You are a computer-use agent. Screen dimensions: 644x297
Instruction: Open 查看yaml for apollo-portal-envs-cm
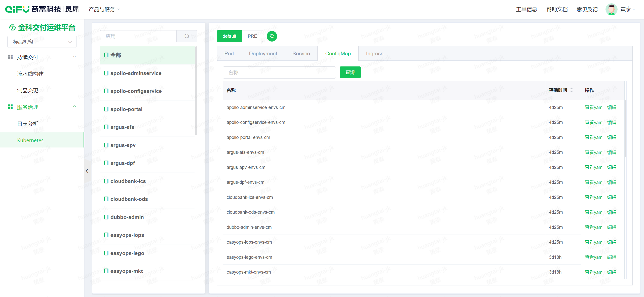point(594,137)
